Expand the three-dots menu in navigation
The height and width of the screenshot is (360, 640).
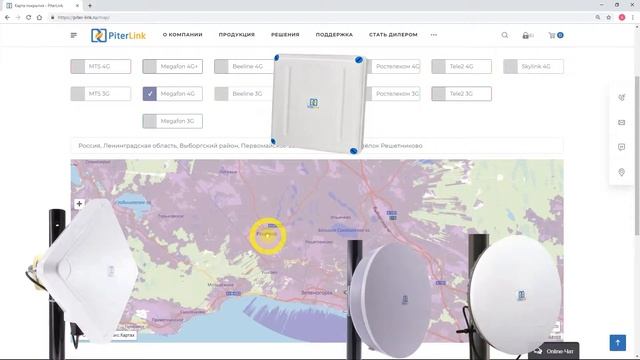coord(433,35)
